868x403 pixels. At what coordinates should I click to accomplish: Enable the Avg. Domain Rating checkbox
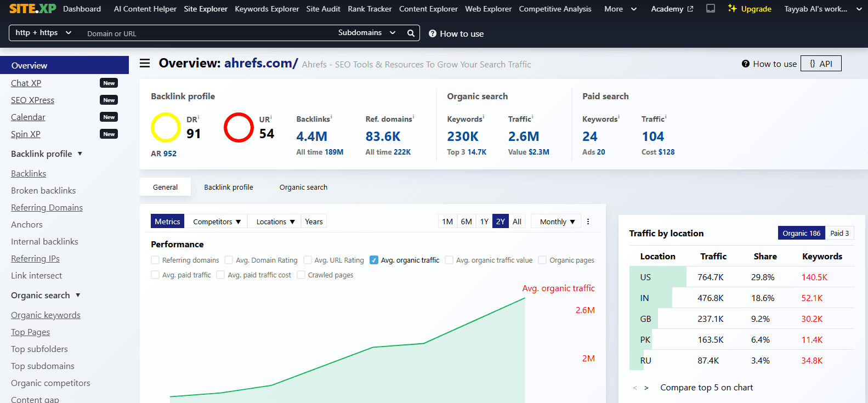pyautogui.click(x=229, y=260)
